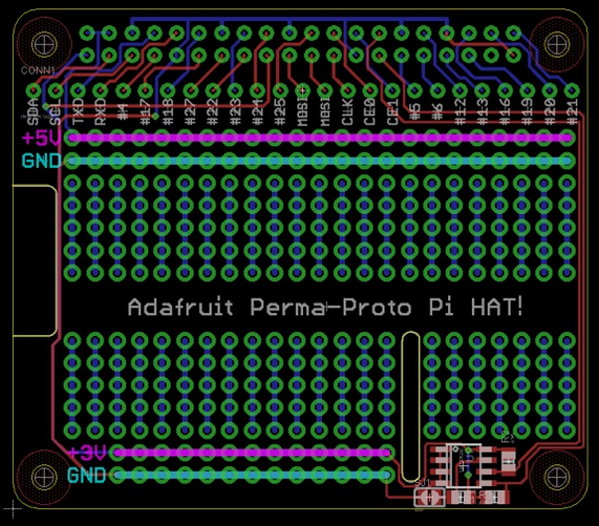The height and width of the screenshot is (526, 599).
Task: Select the #13 GPIO label
Action: click(482, 112)
